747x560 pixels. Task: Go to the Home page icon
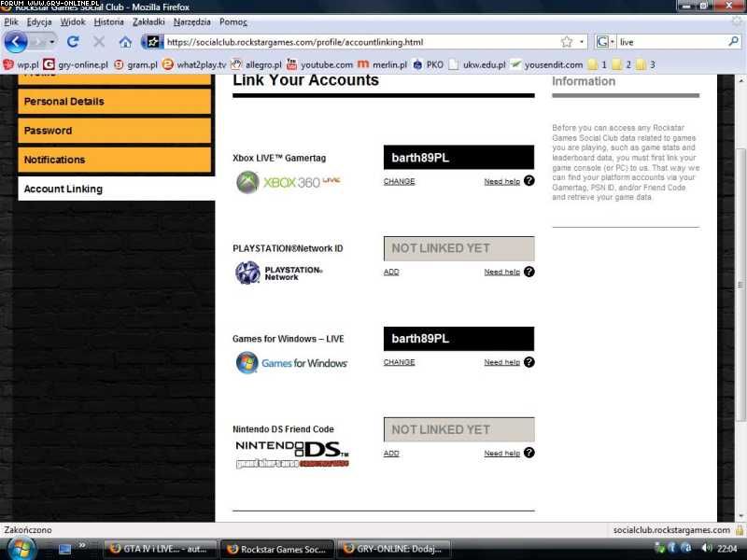coord(125,42)
